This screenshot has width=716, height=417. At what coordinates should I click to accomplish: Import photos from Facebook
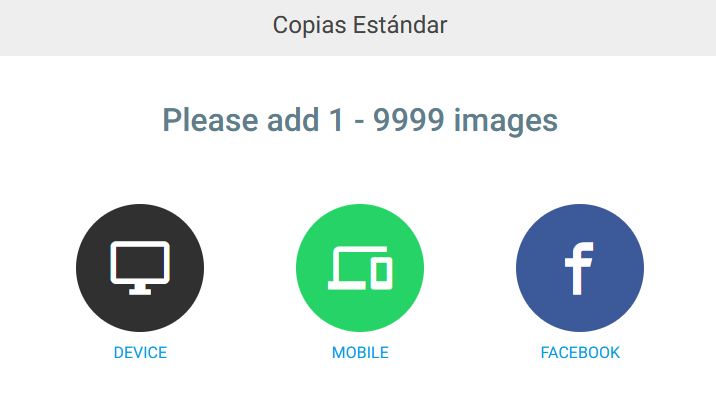pos(580,268)
